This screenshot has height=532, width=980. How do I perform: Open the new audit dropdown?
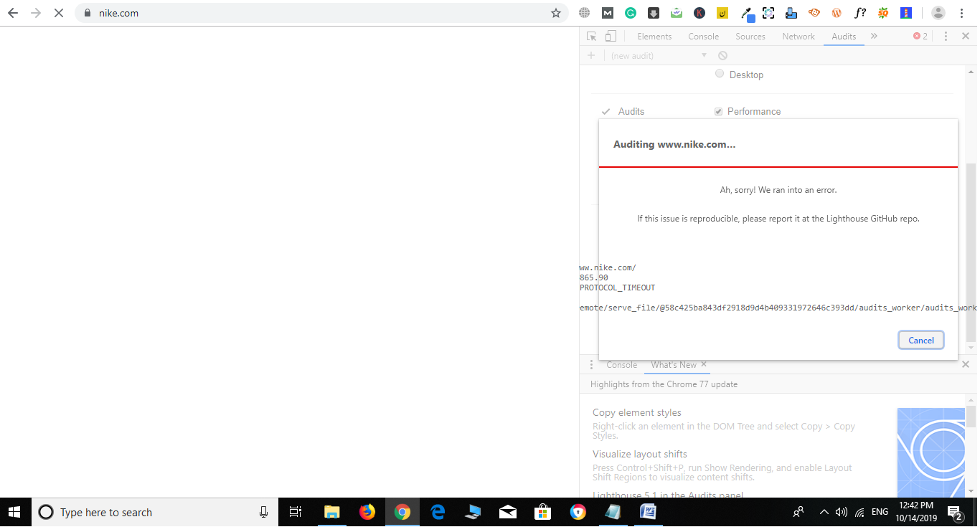pyautogui.click(x=704, y=55)
